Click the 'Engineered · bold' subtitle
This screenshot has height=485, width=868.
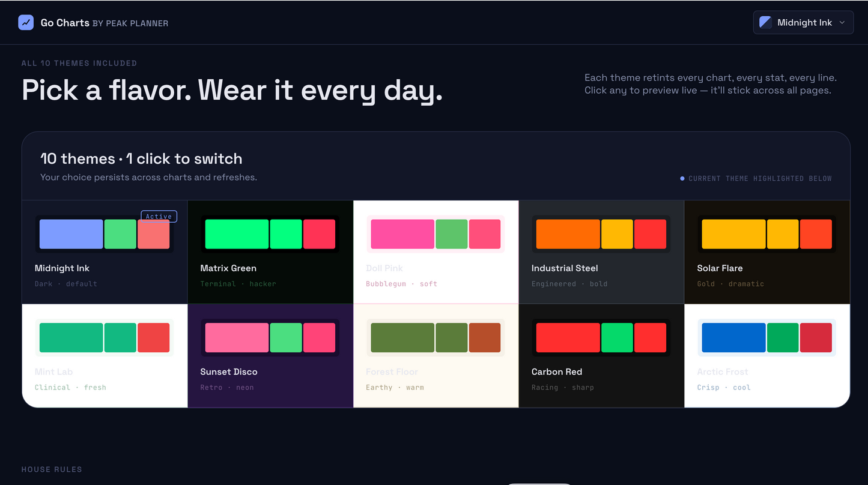pyautogui.click(x=569, y=284)
